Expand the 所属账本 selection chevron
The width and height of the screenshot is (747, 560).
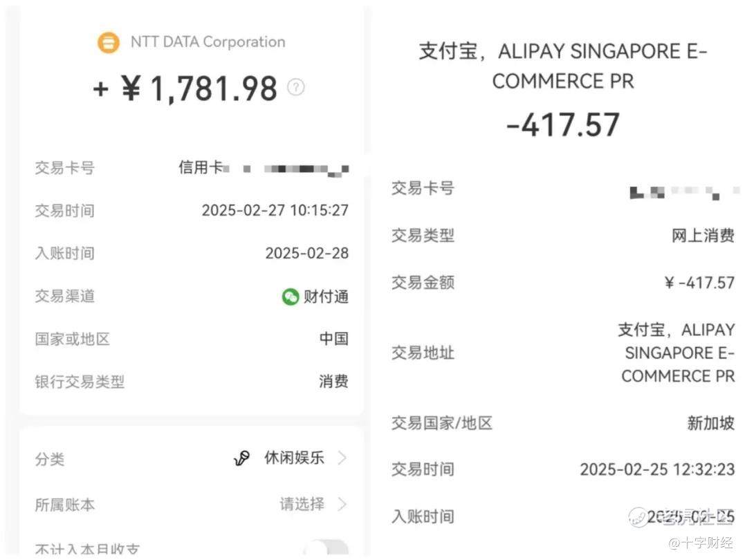tap(342, 504)
